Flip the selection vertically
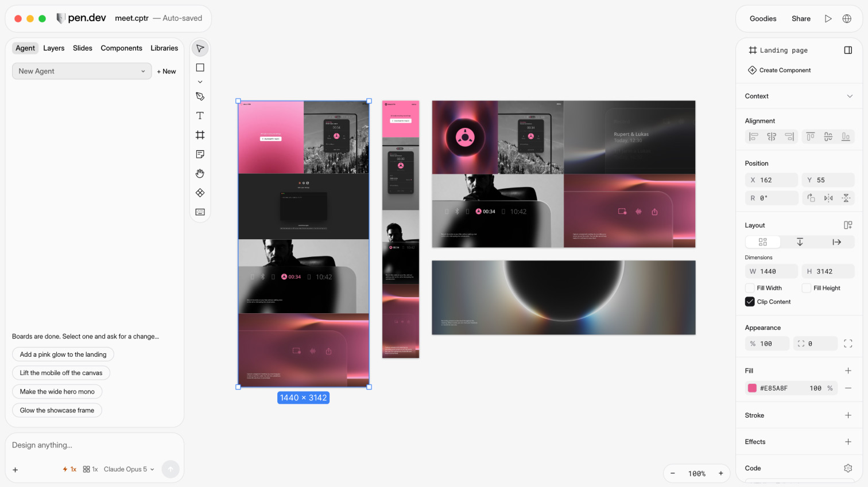Screen dimensions: 868x487 [846, 198]
